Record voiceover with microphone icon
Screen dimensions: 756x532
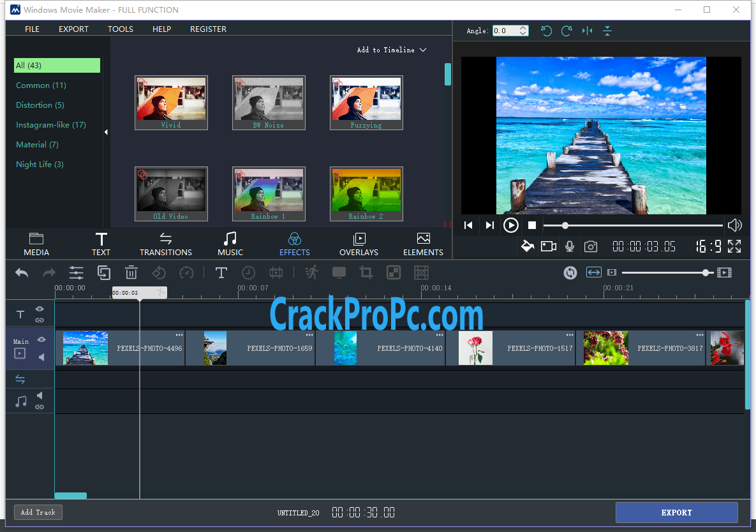pyautogui.click(x=570, y=247)
